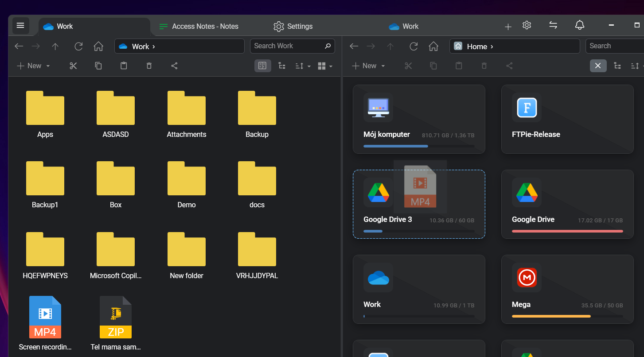Select the docs folder
This screenshot has width=644, height=357.
(x=257, y=185)
